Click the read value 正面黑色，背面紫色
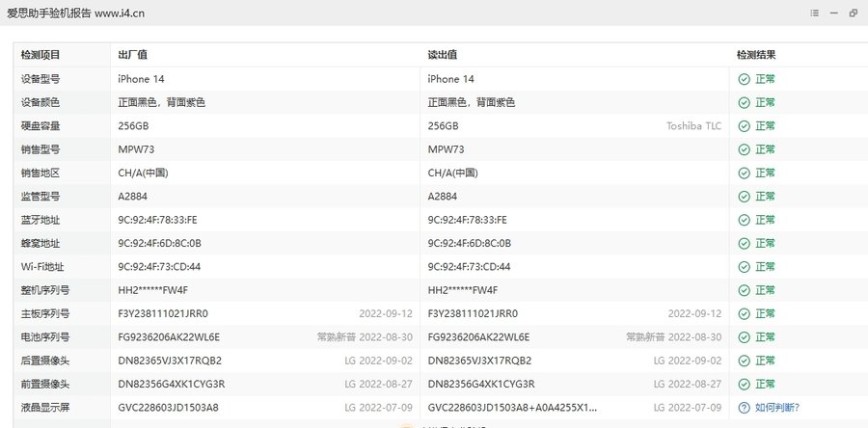 point(472,103)
